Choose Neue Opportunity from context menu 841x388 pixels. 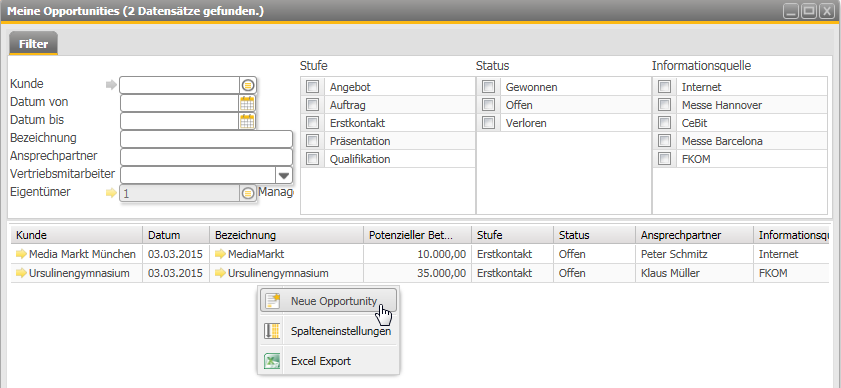tap(328, 301)
